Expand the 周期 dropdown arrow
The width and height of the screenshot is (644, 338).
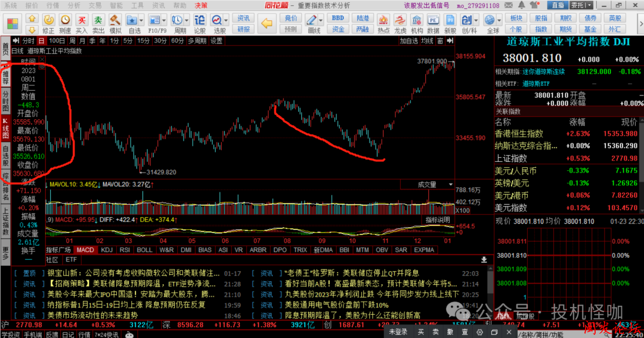[187, 20]
